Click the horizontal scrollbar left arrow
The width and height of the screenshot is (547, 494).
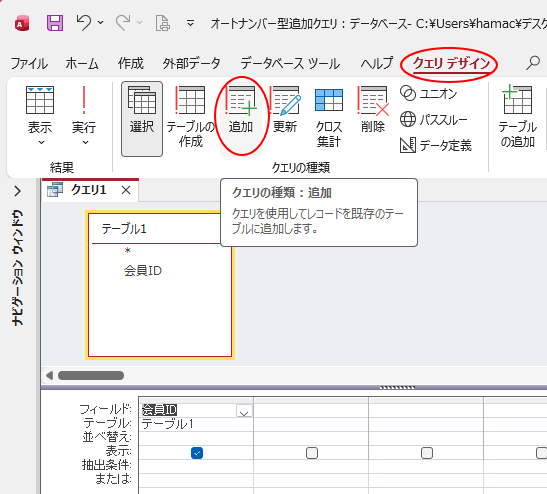pos(49,375)
